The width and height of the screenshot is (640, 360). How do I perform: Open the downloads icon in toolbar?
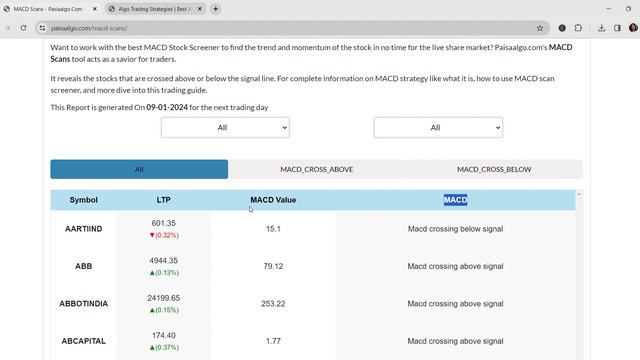601,28
